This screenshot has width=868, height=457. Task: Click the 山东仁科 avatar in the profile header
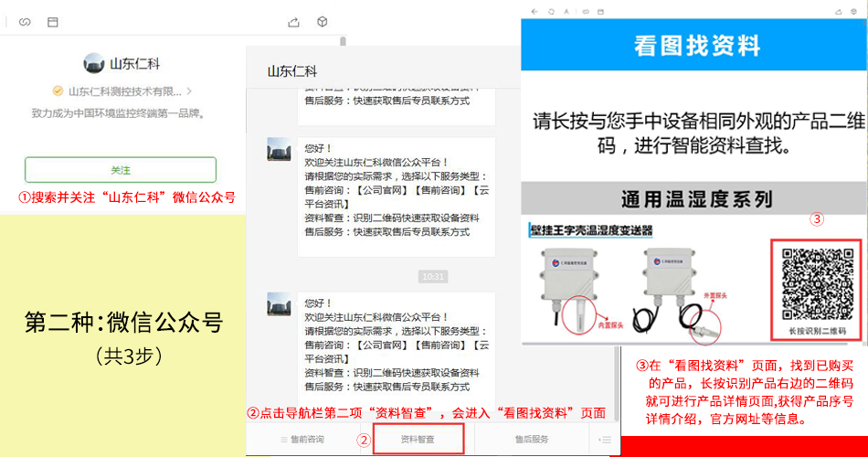[x=94, y=64]
